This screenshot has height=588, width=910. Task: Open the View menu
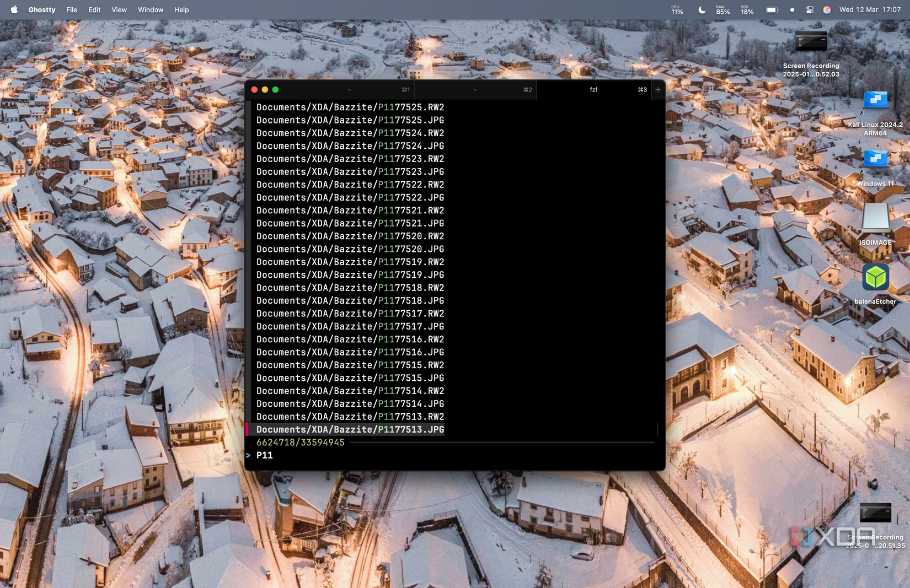119,10
